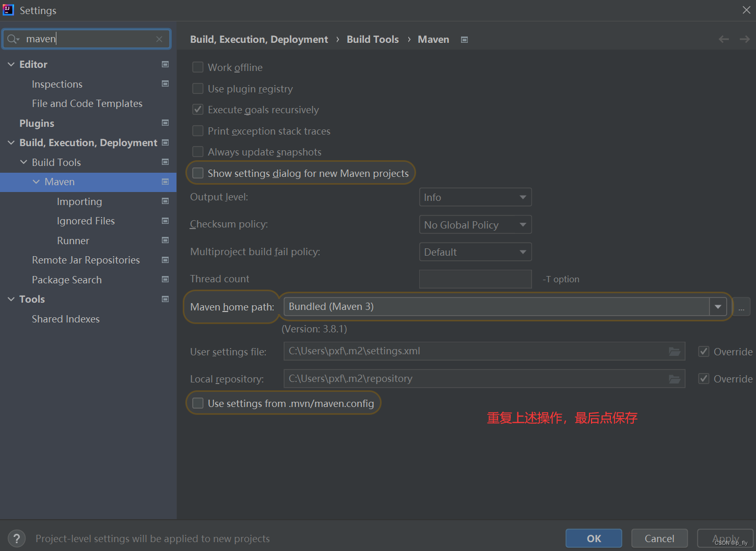Click project-level icon next to Plugins
Screen dimensions: 756x551
[x=165, y=123]
